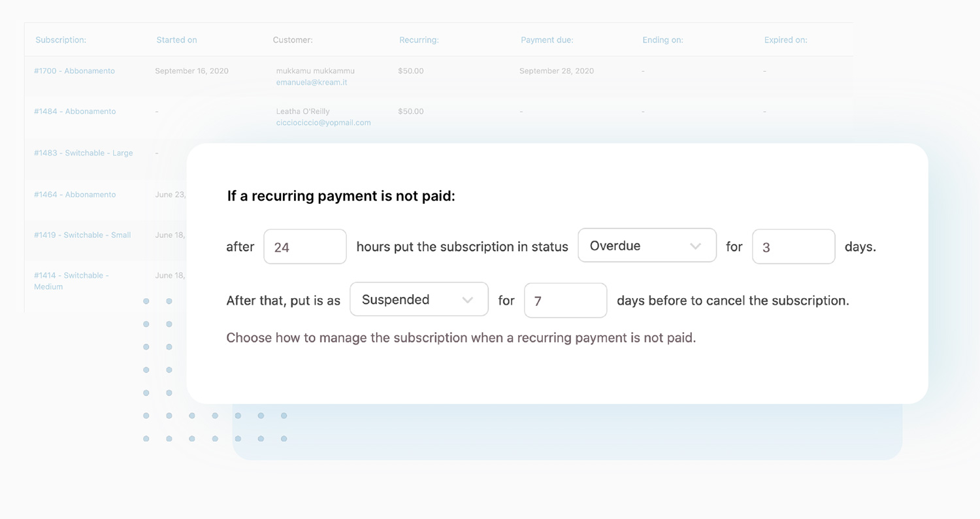Screen dimensions: 980x519
Task: Open subscription #1464 - Abbonamento
Action: click(x=74, y=194)
